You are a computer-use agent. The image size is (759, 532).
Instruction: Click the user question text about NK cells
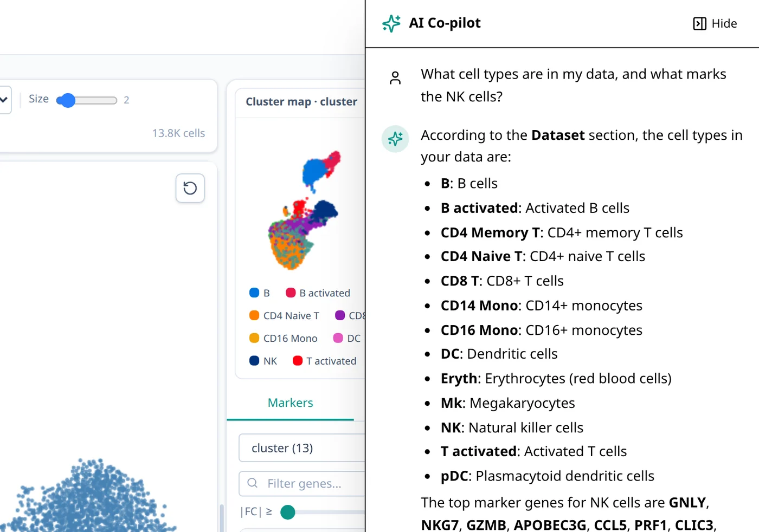(573, 85)
